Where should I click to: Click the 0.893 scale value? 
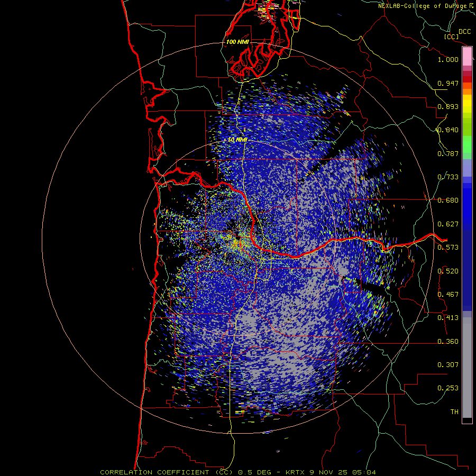point(448,106)
